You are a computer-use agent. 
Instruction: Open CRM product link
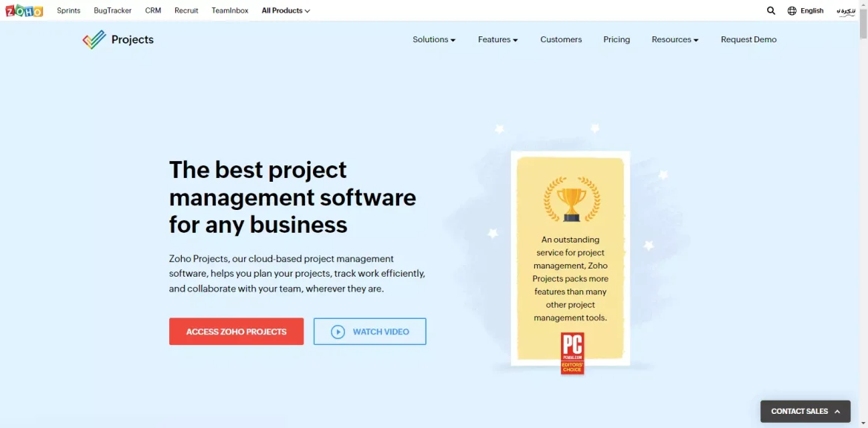(153, 10)
